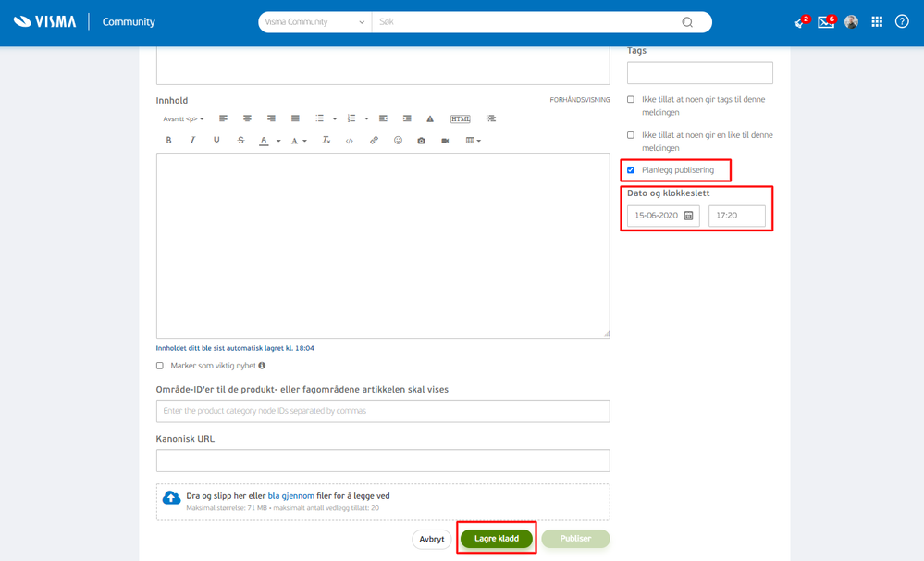
Task: Click the 'bla gjennom' browse link
Action: 291,496
